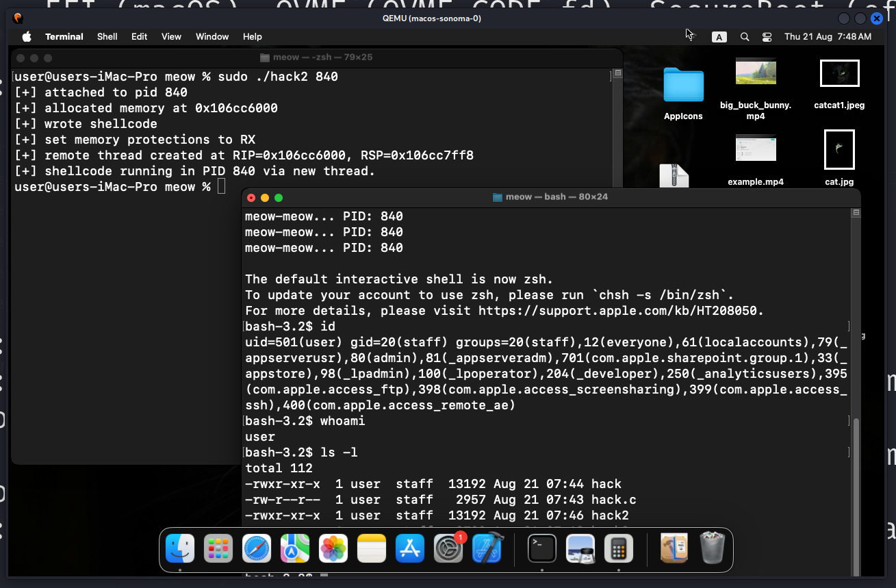
Task: Open Photos app in the Dock
Action: [x=333, y=549]
